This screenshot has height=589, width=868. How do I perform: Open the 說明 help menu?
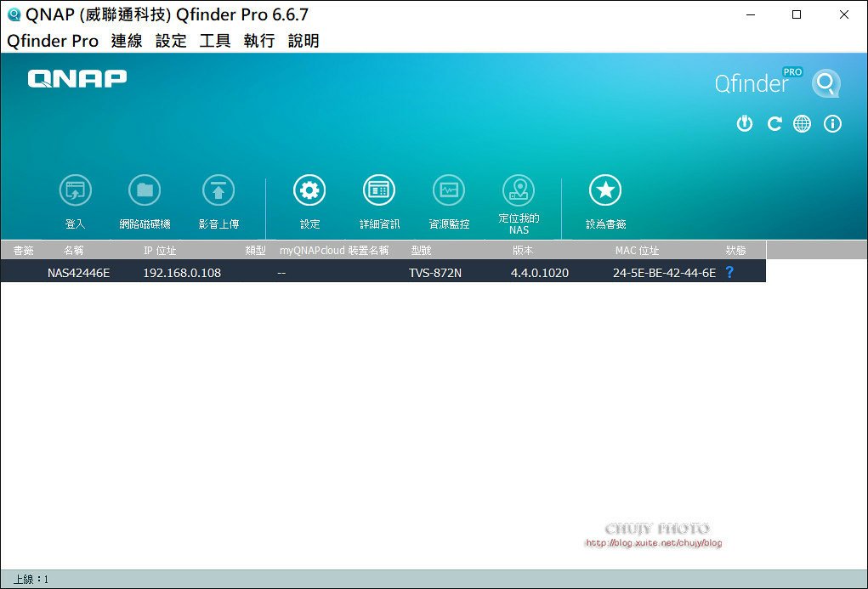tap(304, 41)
